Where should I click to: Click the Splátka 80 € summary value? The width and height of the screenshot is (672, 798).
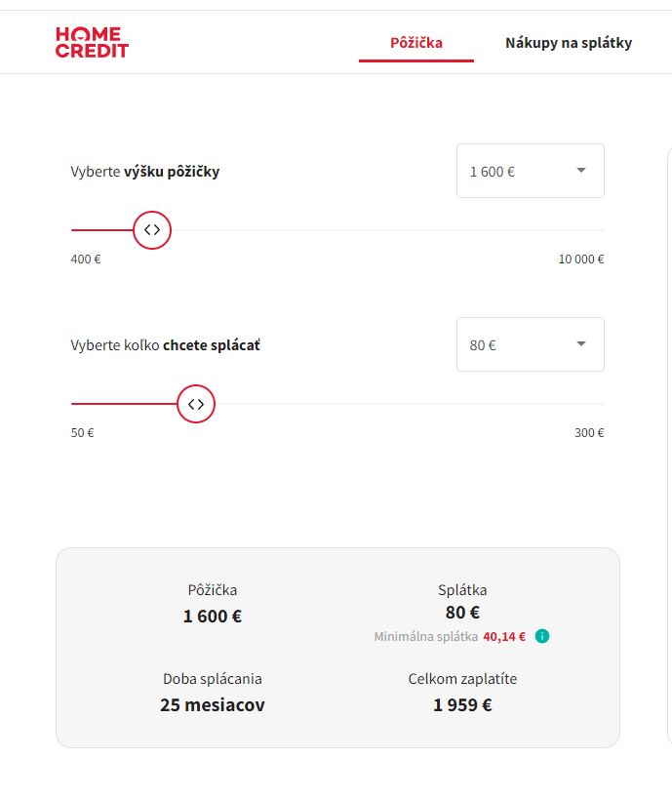click(x=462, y=613)
